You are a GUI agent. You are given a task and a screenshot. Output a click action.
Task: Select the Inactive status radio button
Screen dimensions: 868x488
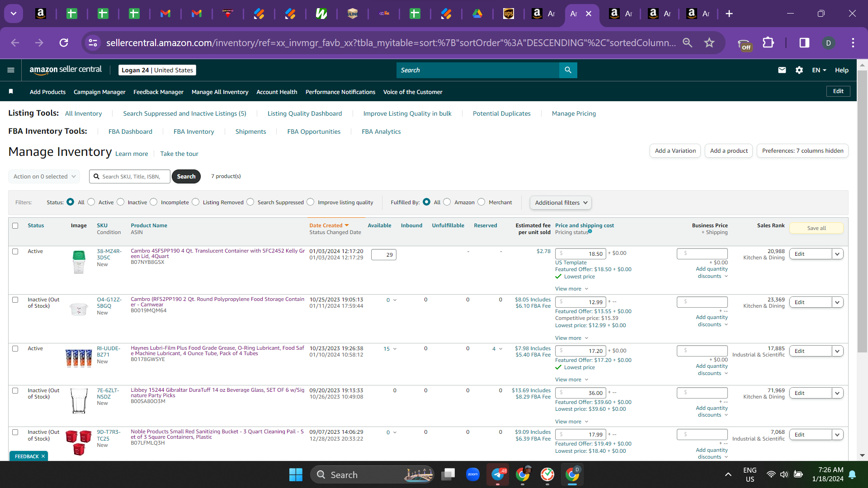121,202
